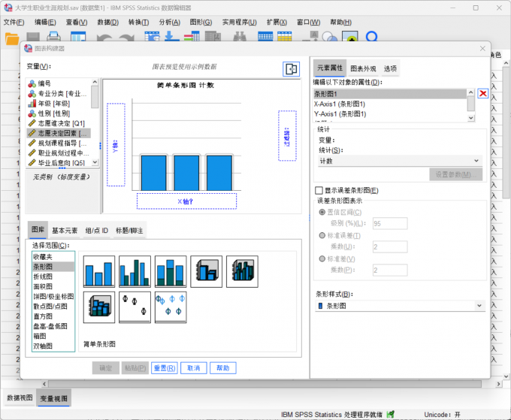The image size is (511, 420).
Task: Open the 分析(A) menu
Action: (x=170, y=22)
